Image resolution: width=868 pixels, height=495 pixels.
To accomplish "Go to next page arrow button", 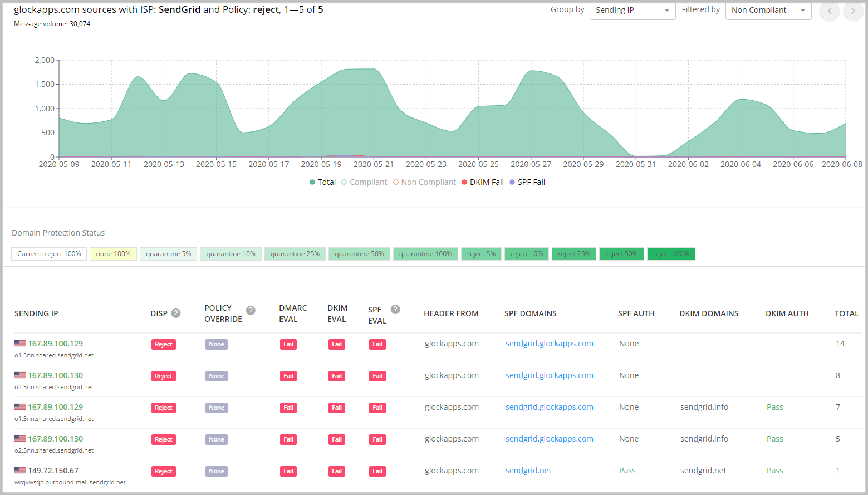I will [853, 11].
